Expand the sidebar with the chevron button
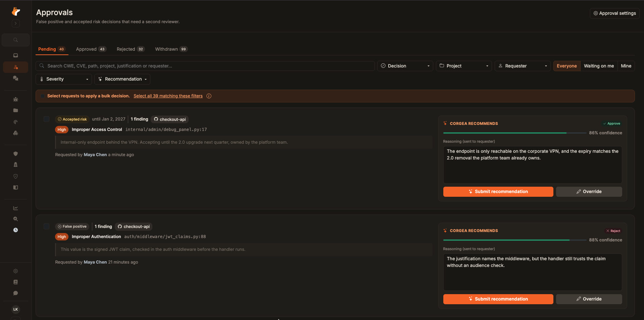 [x=16, y=24]
